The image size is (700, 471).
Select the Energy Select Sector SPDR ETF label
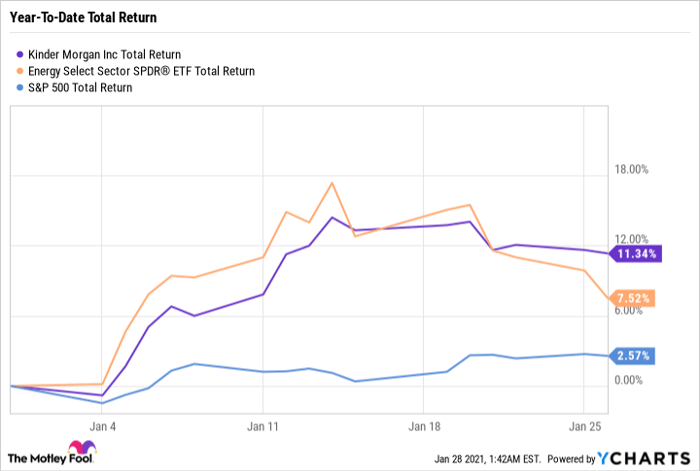click(143, 71)
